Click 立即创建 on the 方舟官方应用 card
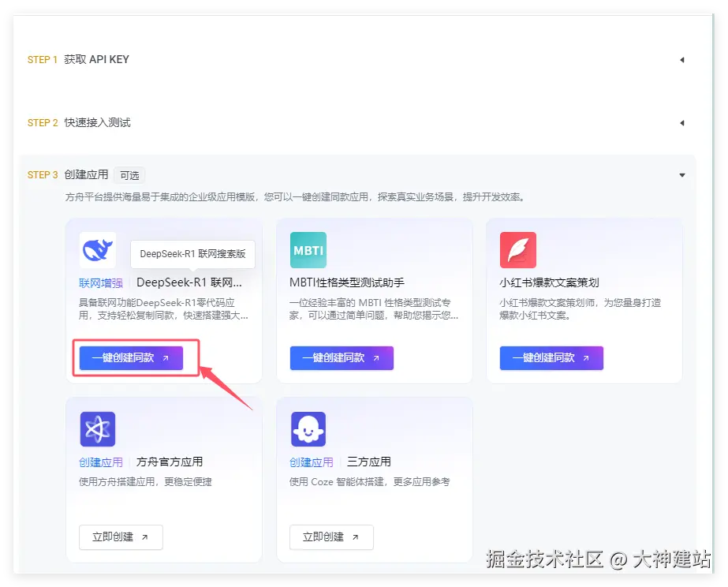The image size is (728, 587). click(121, 537)
